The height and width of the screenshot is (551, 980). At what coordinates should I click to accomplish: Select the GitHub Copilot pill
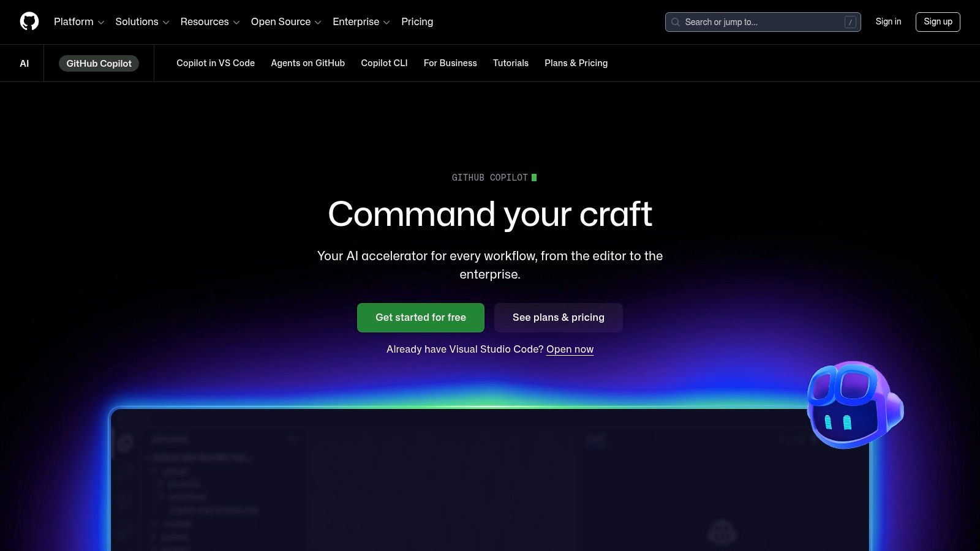click(x=99, y=63)
